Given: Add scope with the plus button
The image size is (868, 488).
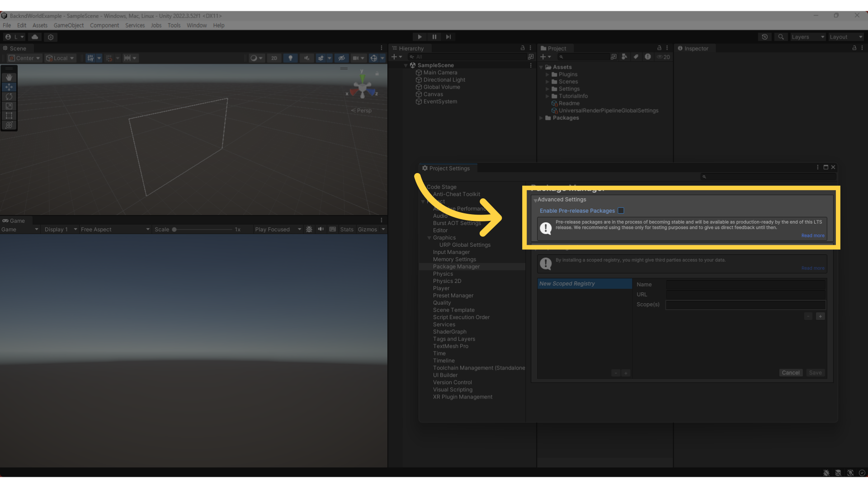Looking at the screenshot, I should [x=821, y=316].
